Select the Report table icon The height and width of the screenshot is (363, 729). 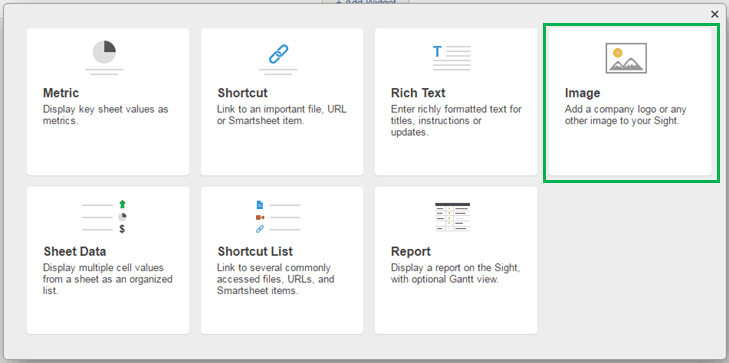tap(452, 217)
